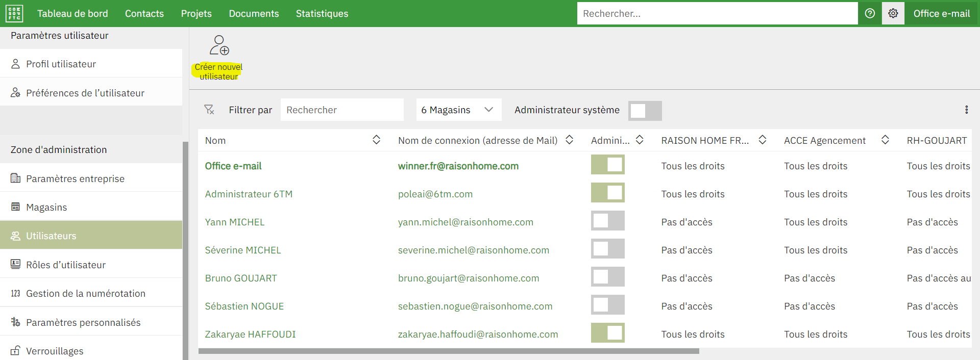Sort by ACCE Agencement column arrows
This screenshot has height=360, width=980.
(885, 140)
